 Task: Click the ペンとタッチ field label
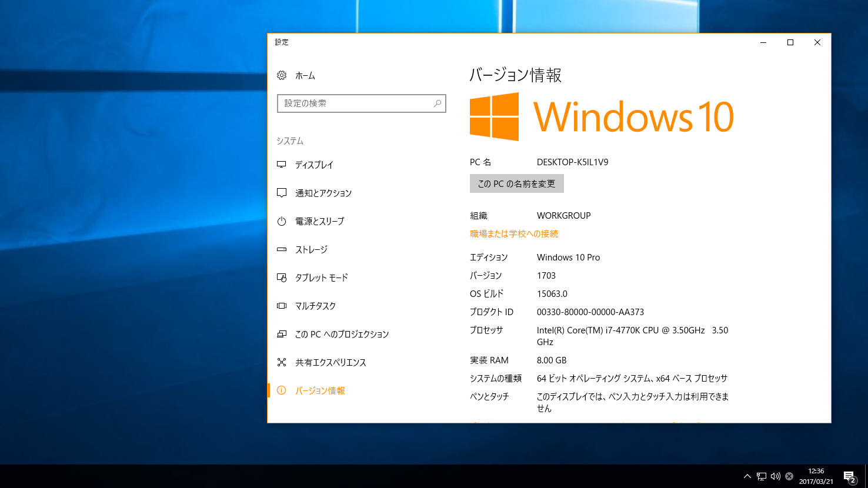coord(489,397)
